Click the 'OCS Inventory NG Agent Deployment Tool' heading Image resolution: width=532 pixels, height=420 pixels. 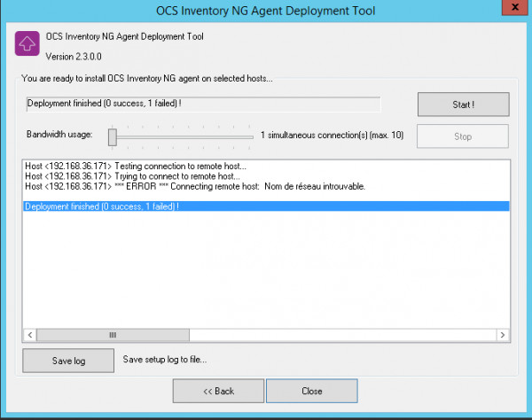(x=124, y=36)
